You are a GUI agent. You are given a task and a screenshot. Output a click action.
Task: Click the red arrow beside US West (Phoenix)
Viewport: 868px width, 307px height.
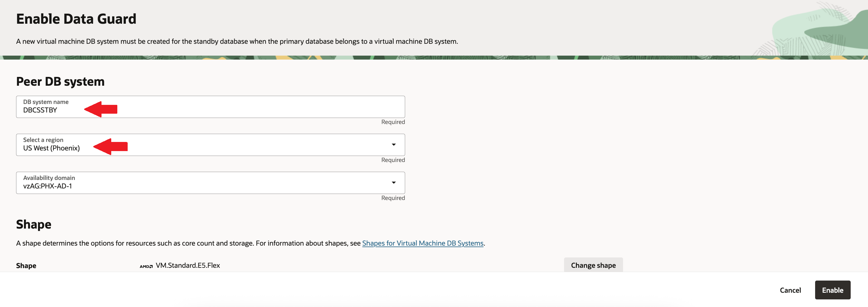click(111, 147)
